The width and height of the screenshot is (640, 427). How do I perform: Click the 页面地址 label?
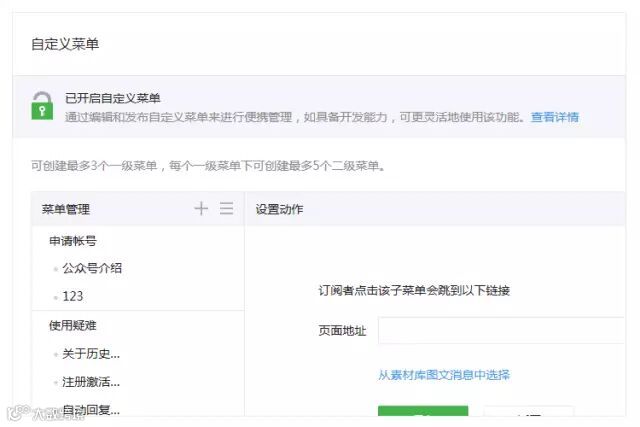point(342,330)
